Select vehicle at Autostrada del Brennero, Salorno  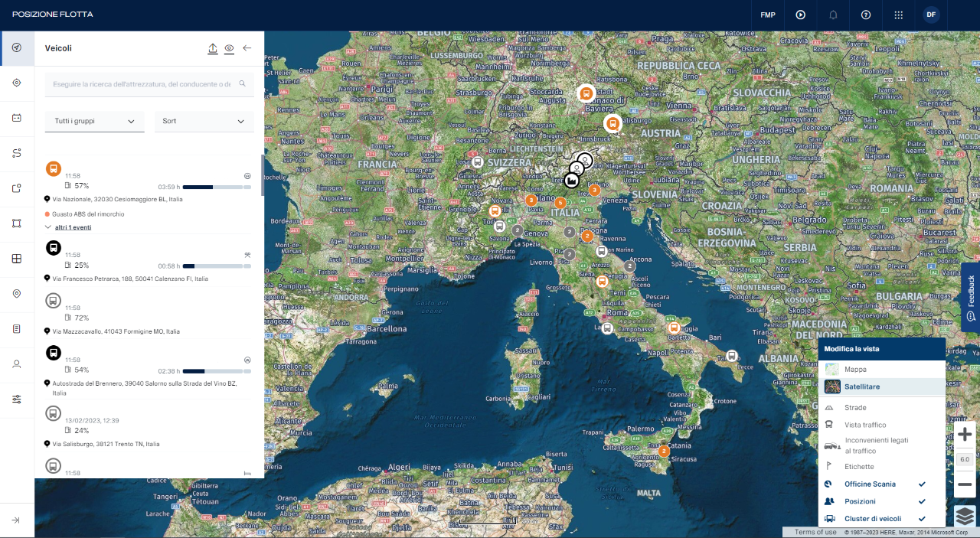[145, 387]
